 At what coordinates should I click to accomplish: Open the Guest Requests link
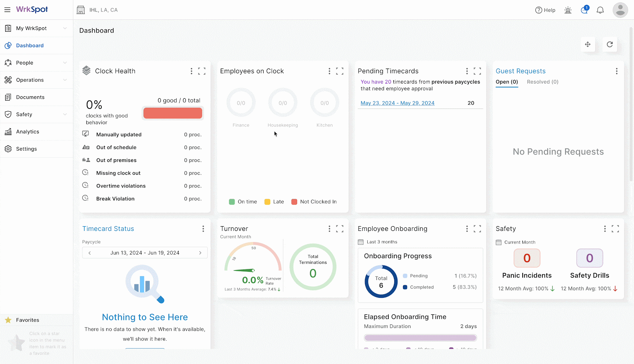click(x=520, y=71)
